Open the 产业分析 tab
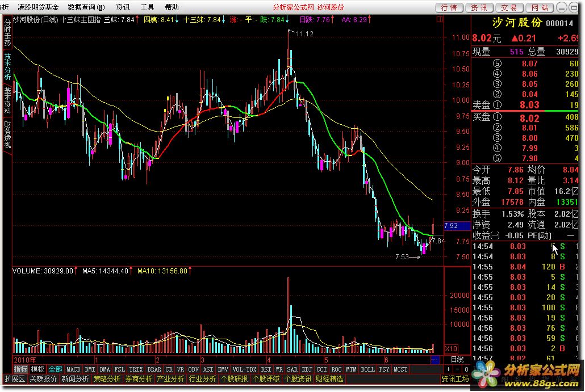This screenshot has width=585, height=392. tap(170, 379)
